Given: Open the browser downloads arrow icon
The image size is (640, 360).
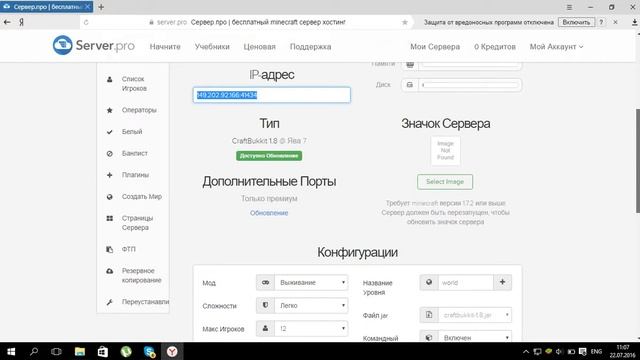Looking at the screenshot, I should [x=634, y=22].
